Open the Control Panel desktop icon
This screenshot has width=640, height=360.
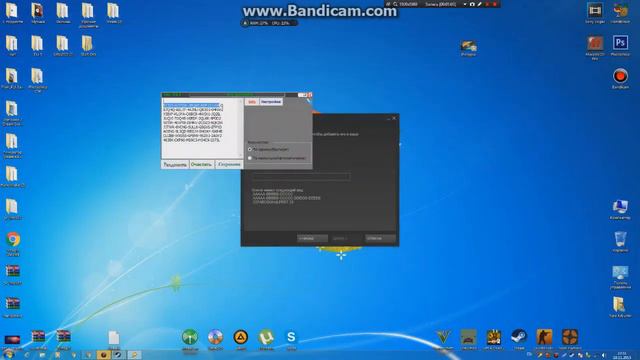620,273
